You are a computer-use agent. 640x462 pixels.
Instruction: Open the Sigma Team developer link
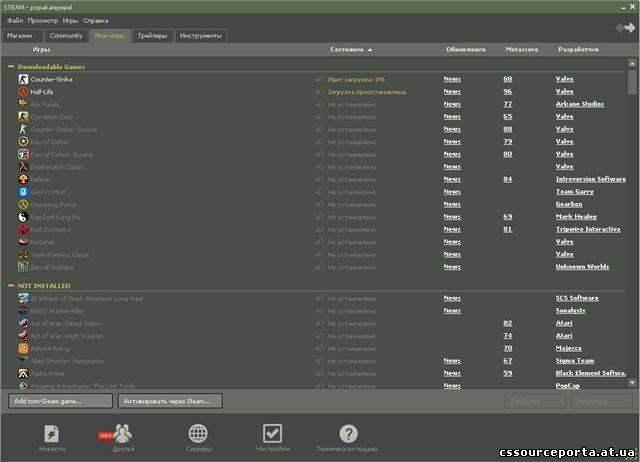pyautogui.click(x=575, y=361)
